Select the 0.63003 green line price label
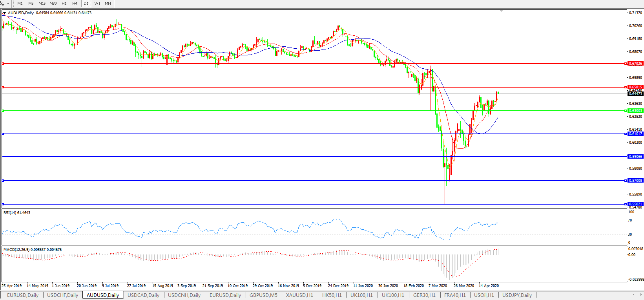 [x=635, y=111]
